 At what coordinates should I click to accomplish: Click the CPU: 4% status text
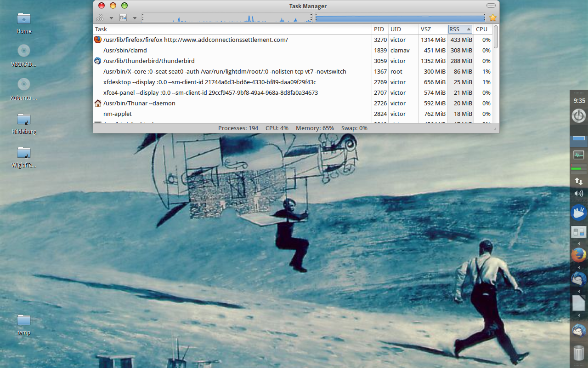277,128
